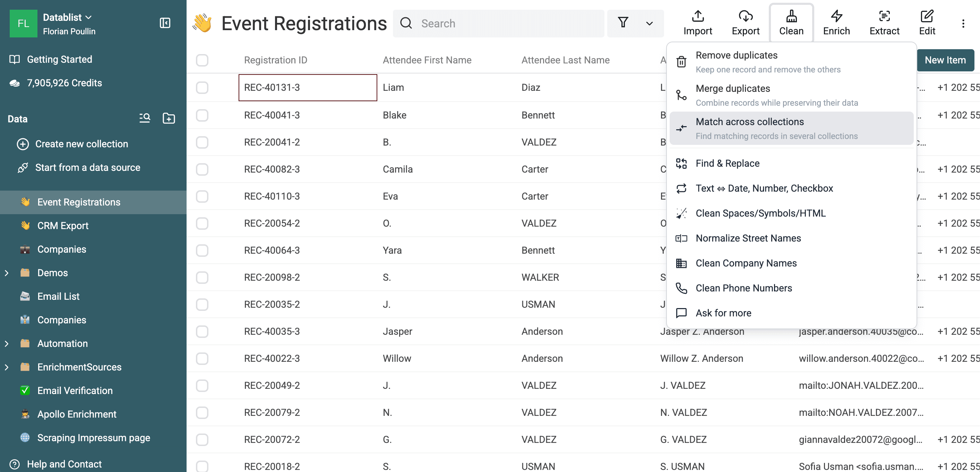Check the row checkbox for REC-40110-3
The width and height of the screenshot is (980, 472).
(x=202, y=196)
